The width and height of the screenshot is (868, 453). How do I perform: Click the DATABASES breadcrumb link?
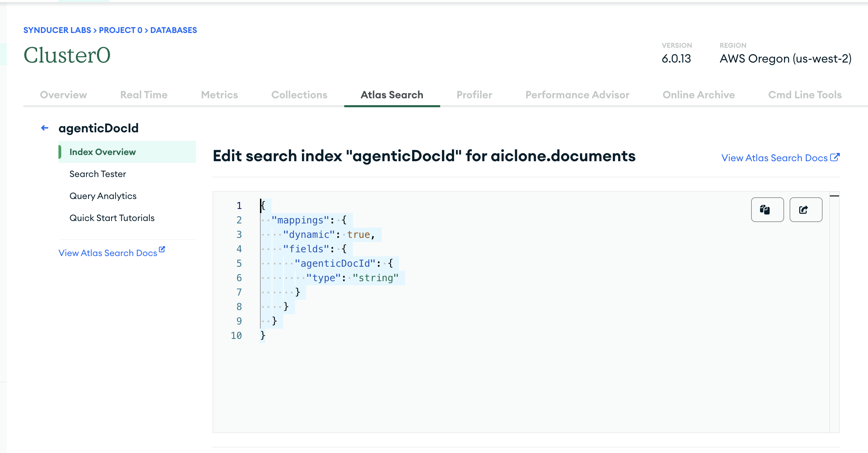pyautogui.click(x=173, y=30)
